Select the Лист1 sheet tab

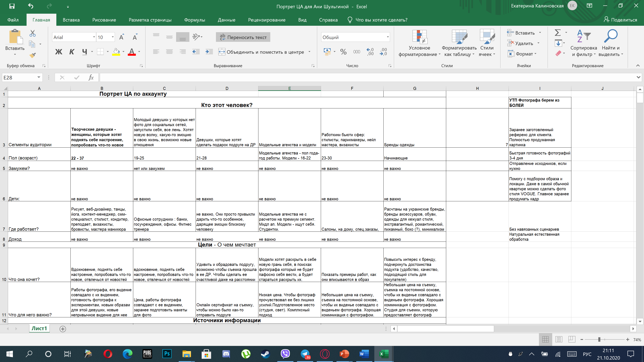[39, 328]
